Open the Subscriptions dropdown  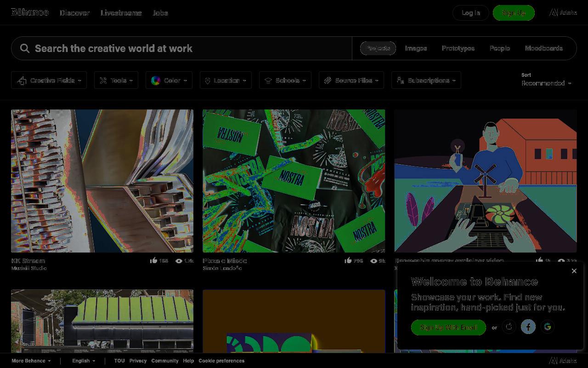point(426,80)
